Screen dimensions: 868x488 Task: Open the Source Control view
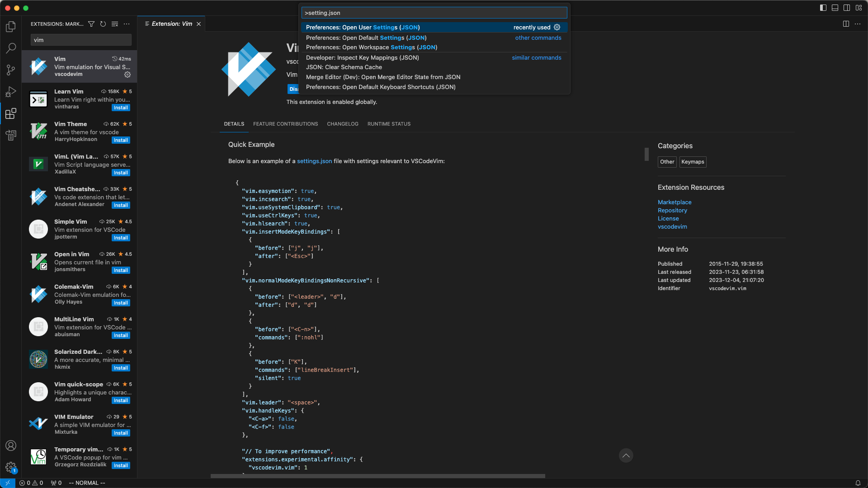[11, 70]
